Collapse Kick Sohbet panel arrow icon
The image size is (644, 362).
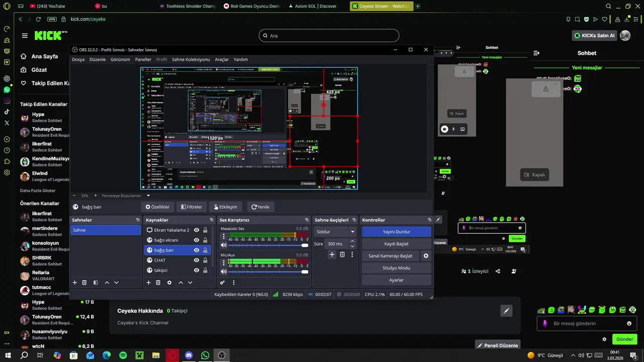(537, 53)
